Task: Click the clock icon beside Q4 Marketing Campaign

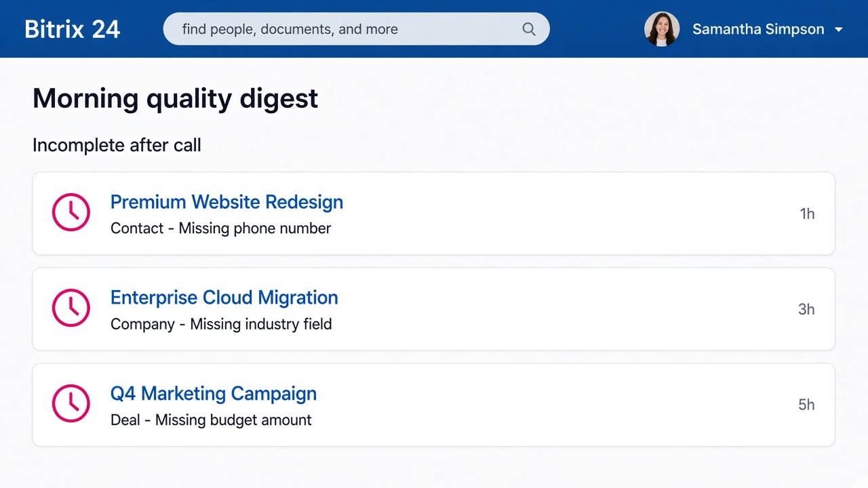Action: (71, 403)
